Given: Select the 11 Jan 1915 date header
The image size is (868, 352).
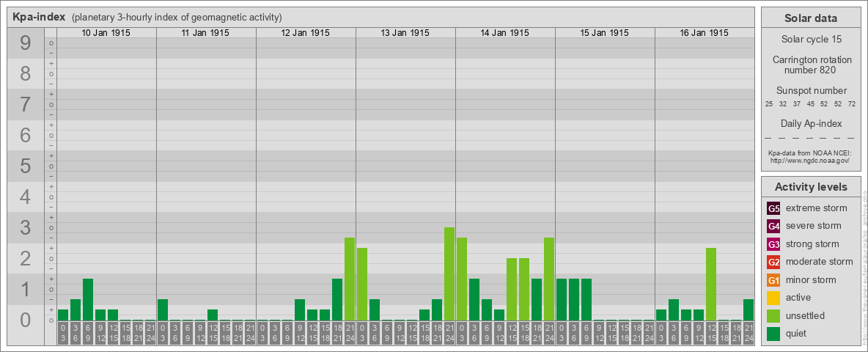Looking at the screenshot, I should [x=206, y=33].
